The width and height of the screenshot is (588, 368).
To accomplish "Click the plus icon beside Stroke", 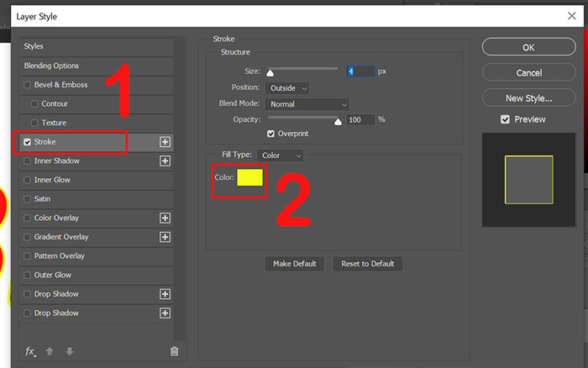I will [x=165, y=142].
